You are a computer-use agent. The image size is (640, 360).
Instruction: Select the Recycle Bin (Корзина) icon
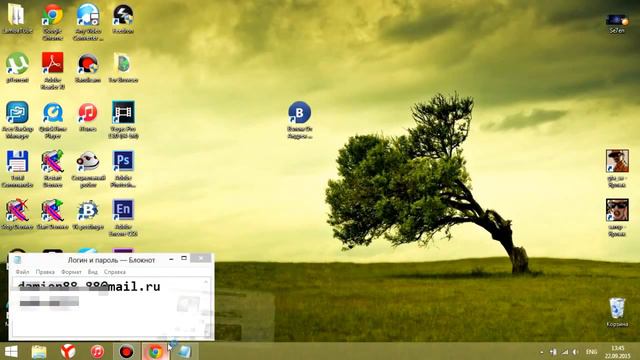click(x=617, y=312)
